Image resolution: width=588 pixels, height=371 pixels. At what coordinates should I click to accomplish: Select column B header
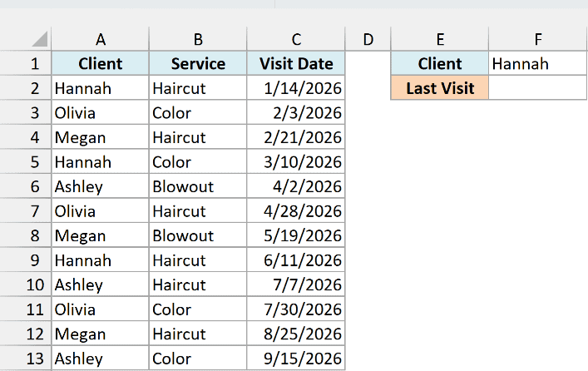(198, 39)
